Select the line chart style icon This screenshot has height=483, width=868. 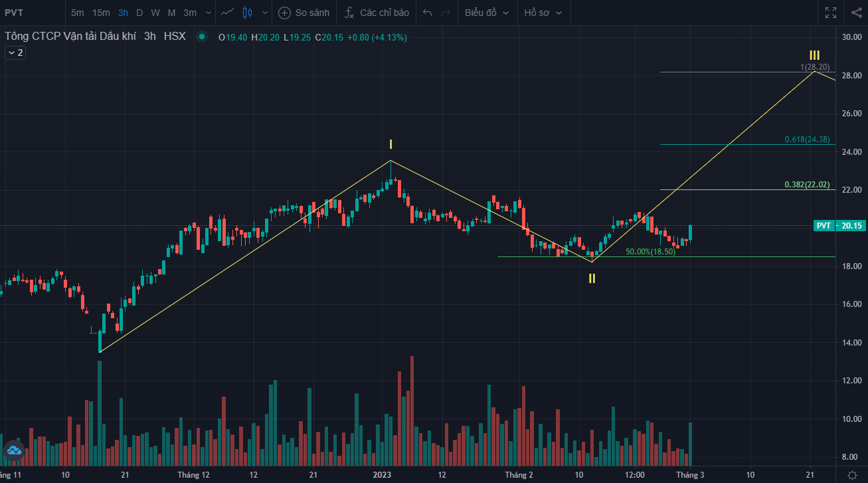coord(228,13)
